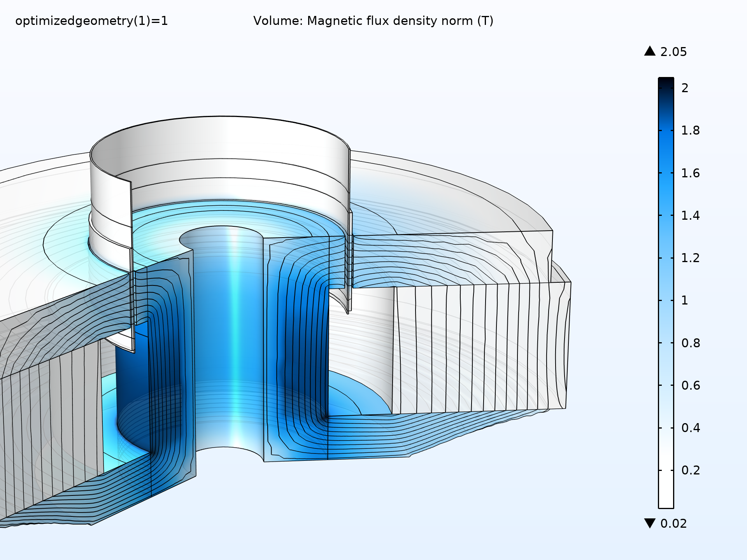Click the 1.8 tick label on legend
The height and width of the screenshot is (560, 747).
coord(690,131)
